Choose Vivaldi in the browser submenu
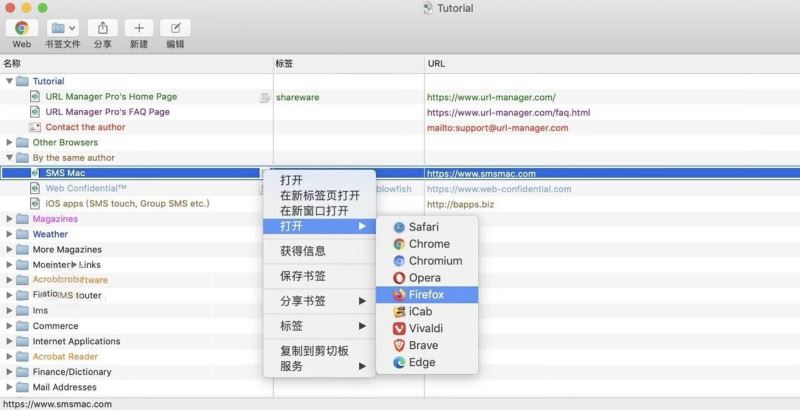This screenshot has height=410, width=800. pyautogui.click(x=427, y=328)
